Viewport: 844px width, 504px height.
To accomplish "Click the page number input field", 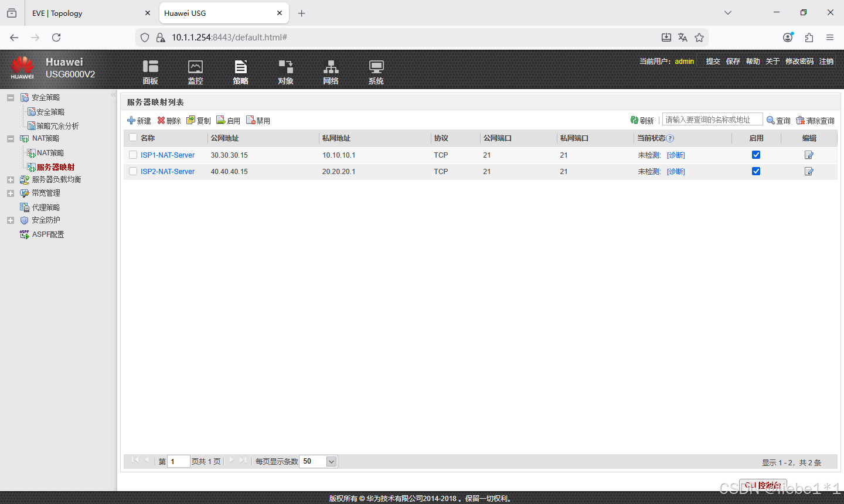I will pyautogui.click(x=179, y=461).
